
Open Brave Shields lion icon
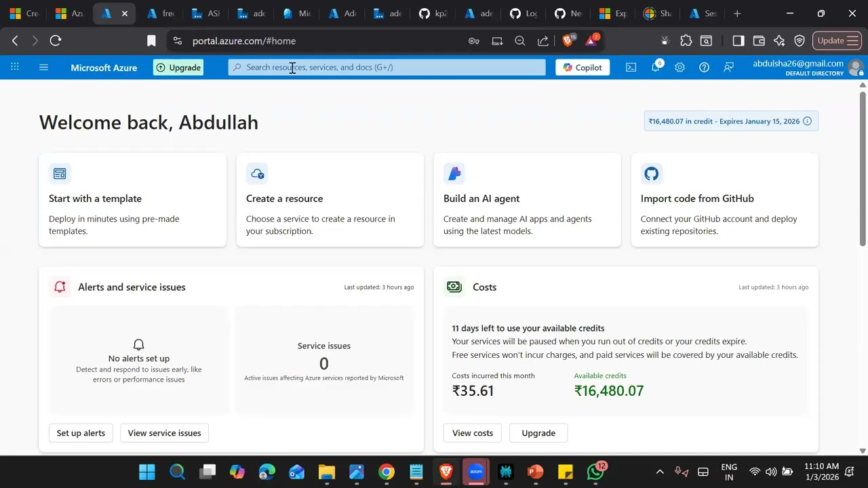click(x=568, y=41)
